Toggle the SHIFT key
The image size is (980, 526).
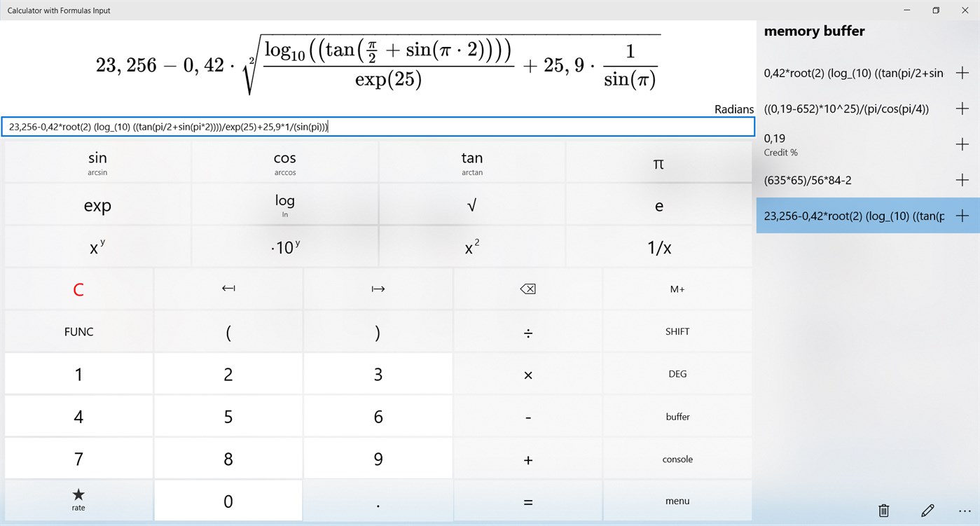(677, 331)
